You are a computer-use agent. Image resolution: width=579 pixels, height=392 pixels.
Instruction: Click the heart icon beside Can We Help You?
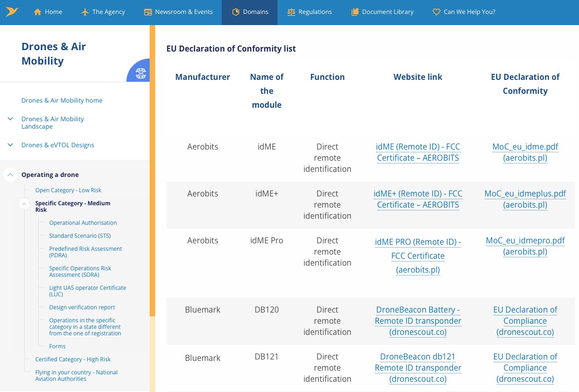tap(436, 12)
